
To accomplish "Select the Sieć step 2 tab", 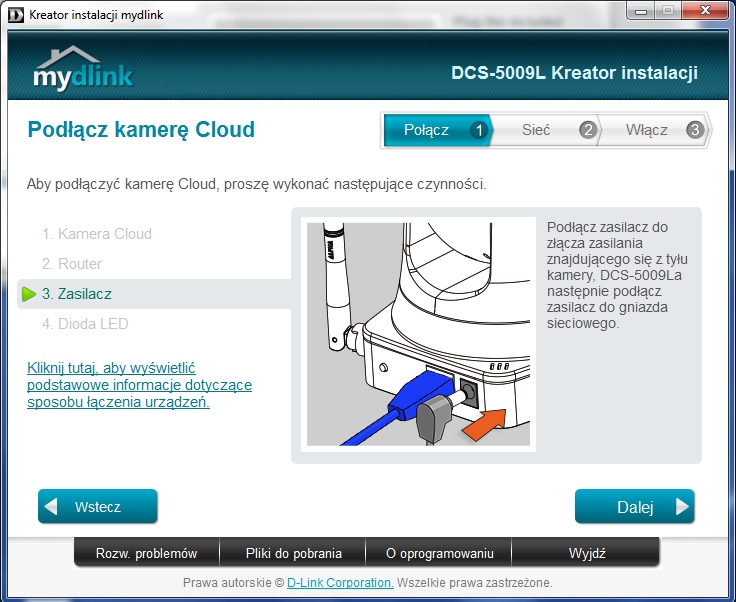I will tap(545, 130).
